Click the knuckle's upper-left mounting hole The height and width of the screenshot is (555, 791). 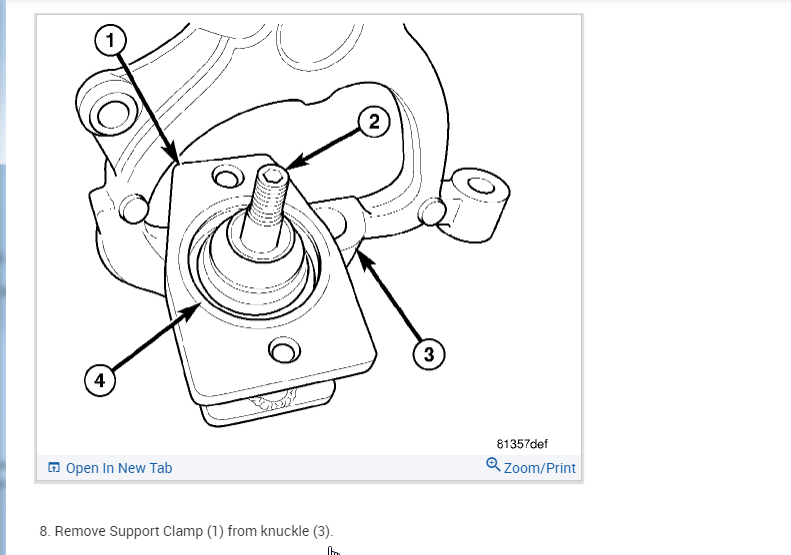pos(114,115)
